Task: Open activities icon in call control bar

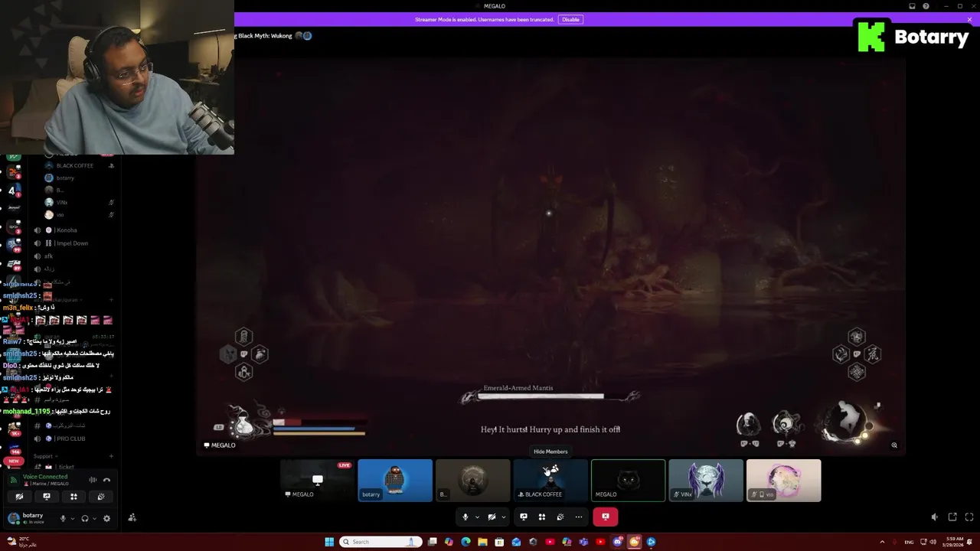Action: (x=542, y=517)
